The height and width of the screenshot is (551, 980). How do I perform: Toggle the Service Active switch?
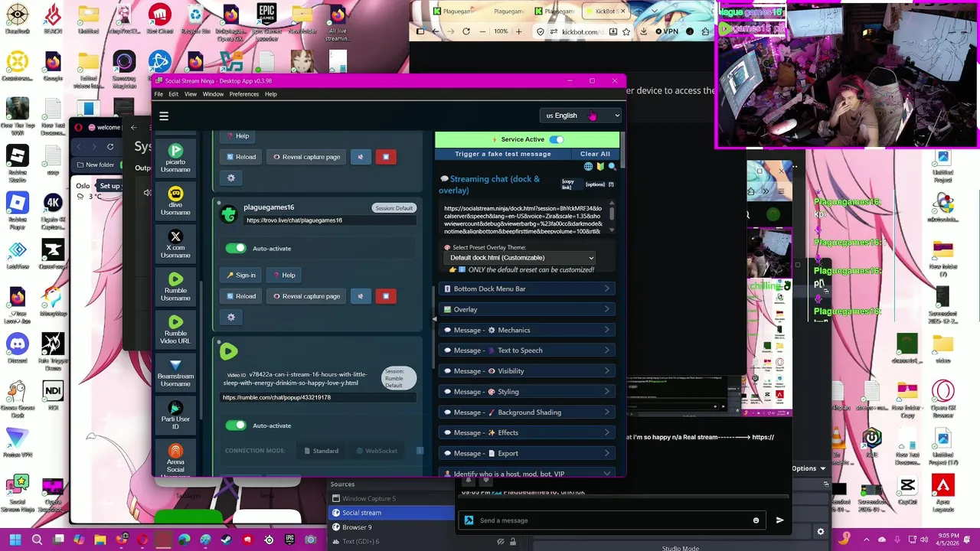click(x=557, y=139)
